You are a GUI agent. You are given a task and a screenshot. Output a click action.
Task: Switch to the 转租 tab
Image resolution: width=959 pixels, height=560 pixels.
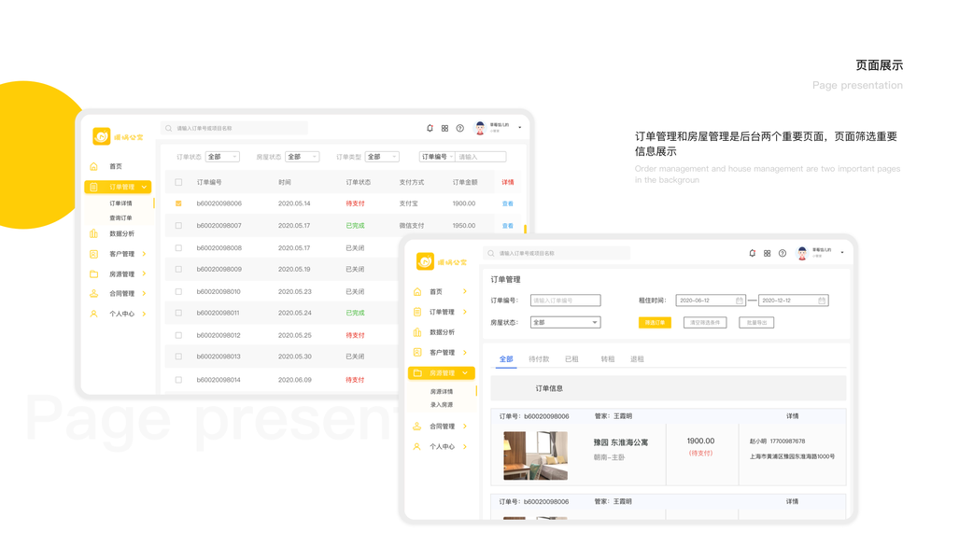click(607, 358)
